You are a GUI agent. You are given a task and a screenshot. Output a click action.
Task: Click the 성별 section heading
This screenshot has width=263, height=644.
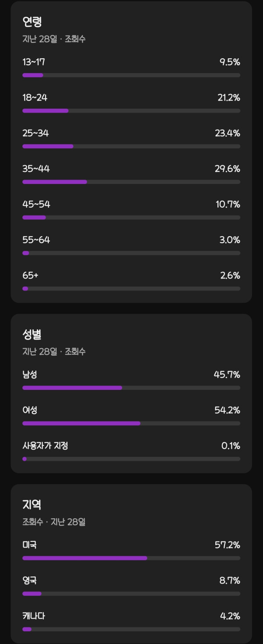click(32, 335)
